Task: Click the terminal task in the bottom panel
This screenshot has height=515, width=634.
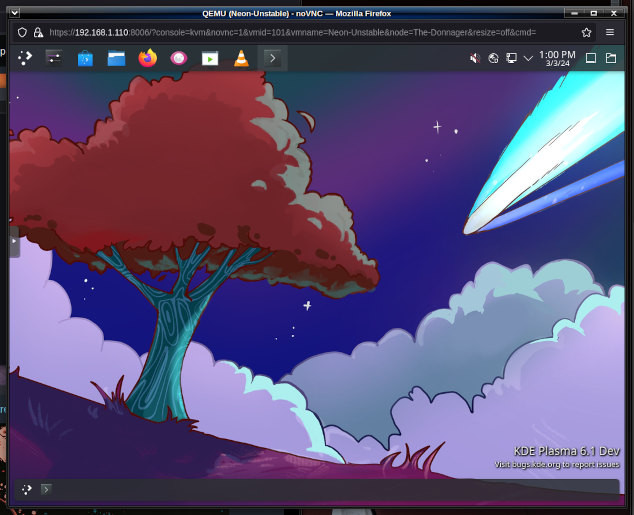Action: 46,490
